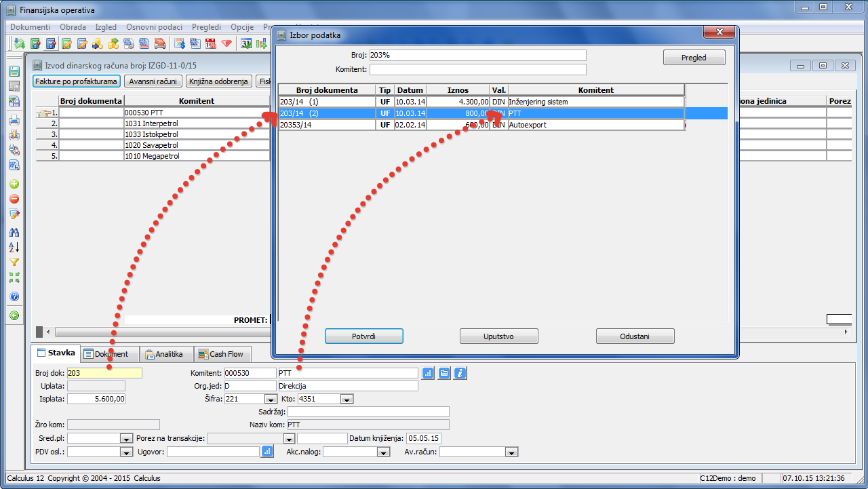
Task: Click the binoculars search icon
Action: 14,232
